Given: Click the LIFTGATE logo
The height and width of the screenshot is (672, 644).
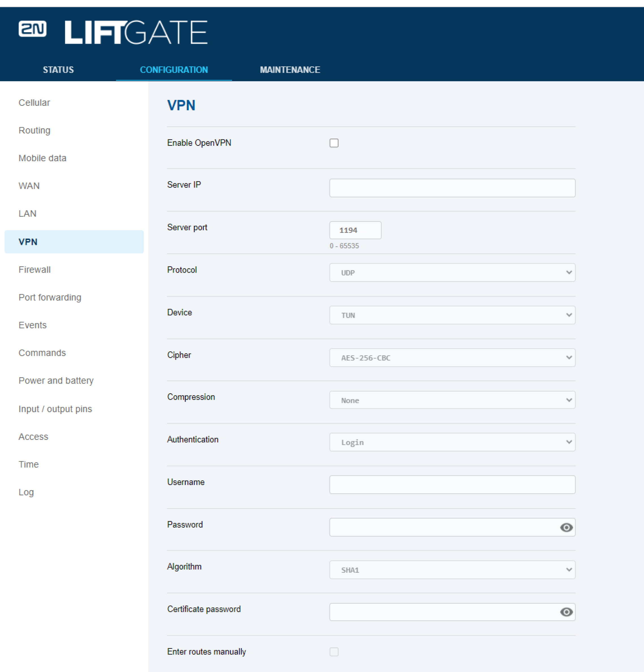Looking at the screenshot, I should tap(136, 32).
